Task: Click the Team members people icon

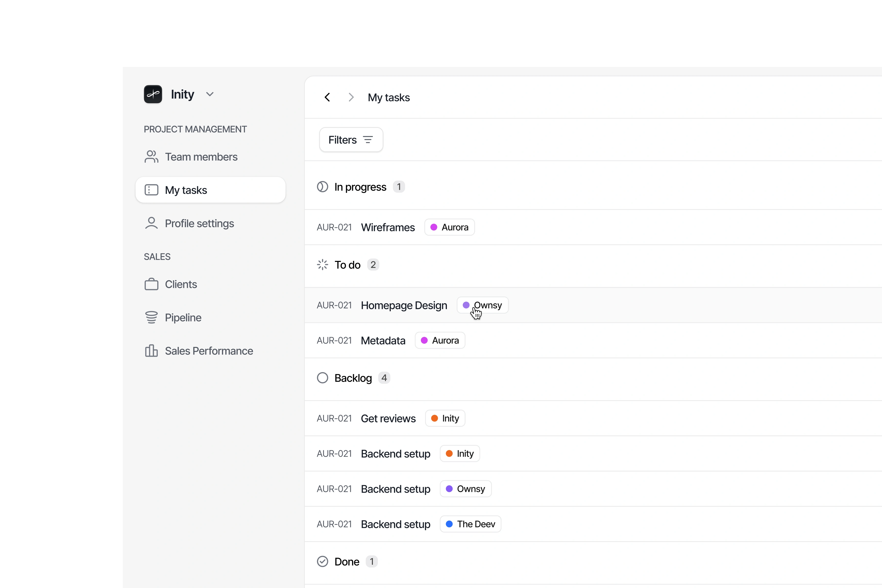Action: point(151,157)
